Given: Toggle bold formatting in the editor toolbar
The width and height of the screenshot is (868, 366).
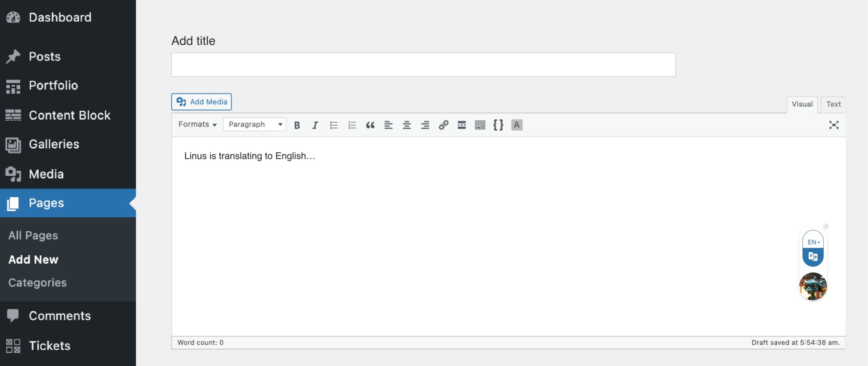Looking at the screenshot, I should [x=297, y=125].
